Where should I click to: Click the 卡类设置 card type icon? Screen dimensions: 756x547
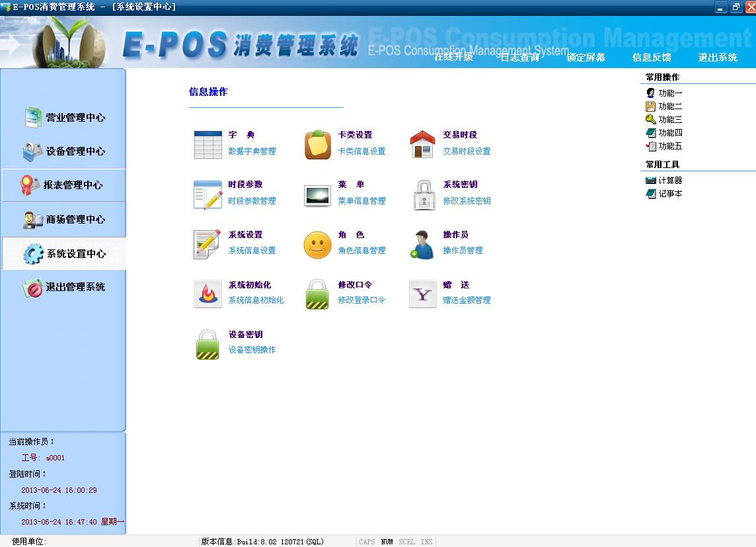(x=318, y=145)
